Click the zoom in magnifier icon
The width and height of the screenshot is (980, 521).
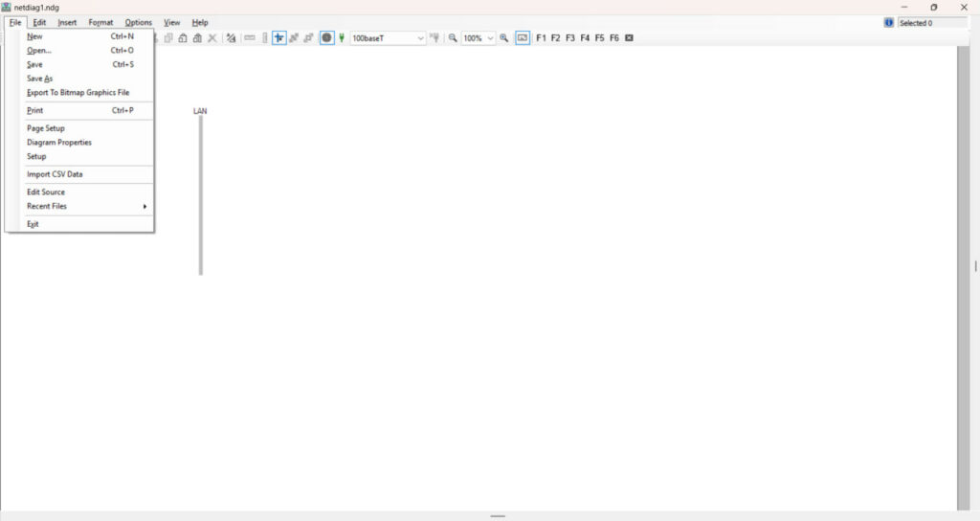pos(503,38)
